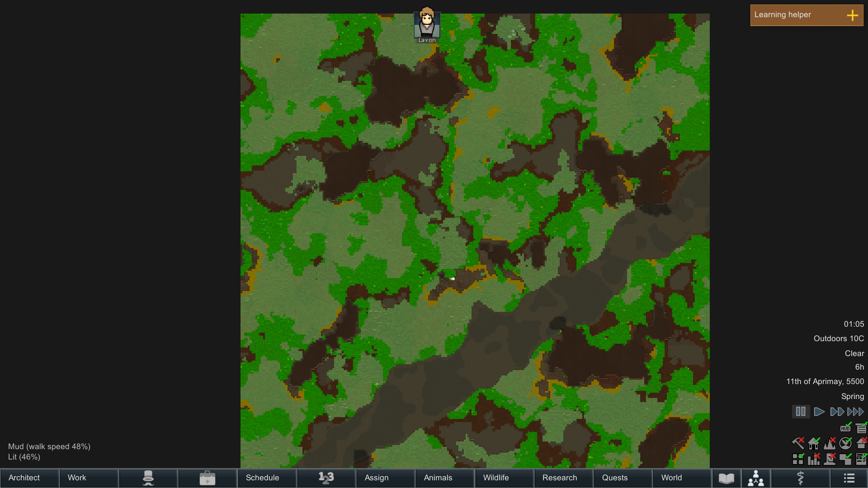Image resolution: width=868 pixels, height=488 pixels.
Task: Click the 6h hour readout
Action: click(x=859, y=367)
